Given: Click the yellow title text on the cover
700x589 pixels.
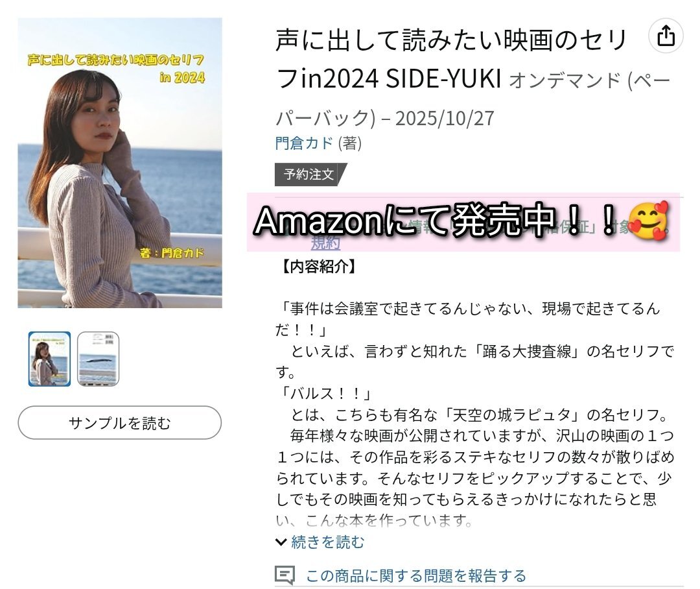Looking at the screenshot, I should (x=115, y=69).
